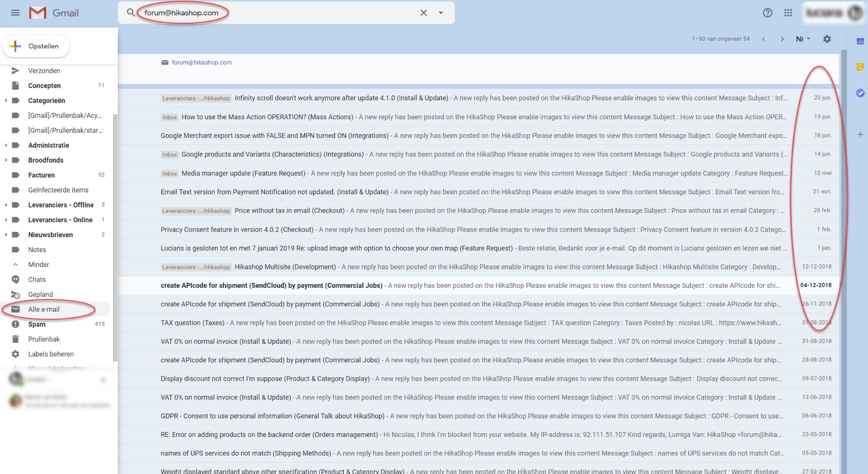Open the advanced search options arrow
Screen dimensions: 868x474
[441, 13]
